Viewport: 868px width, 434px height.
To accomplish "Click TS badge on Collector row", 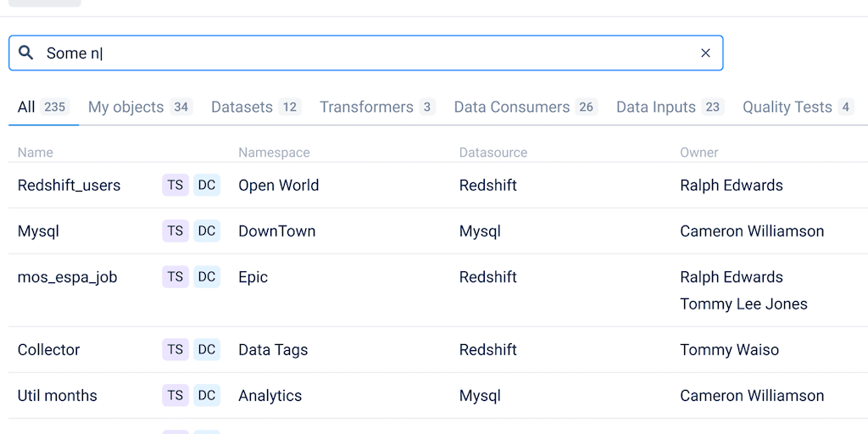I will 175,350.
